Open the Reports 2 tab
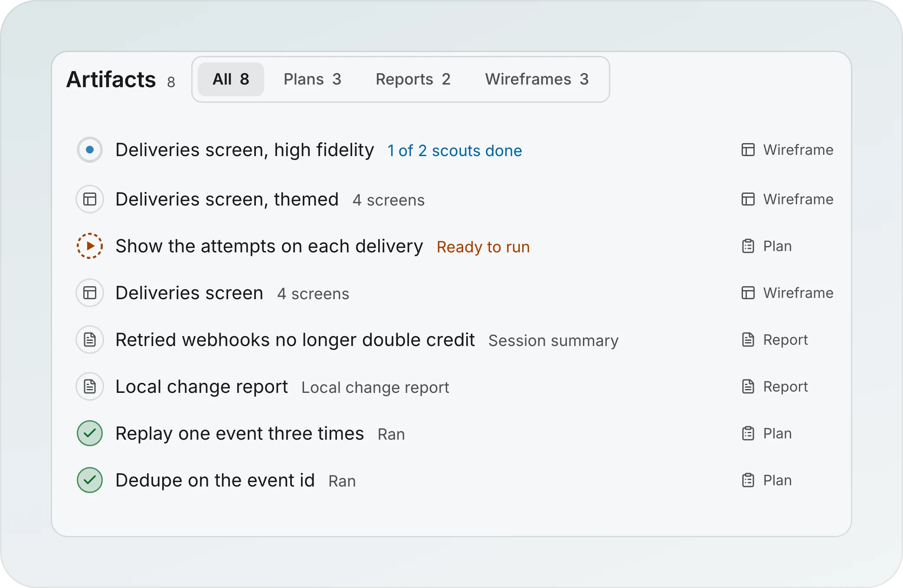Screen dimensions: 903x588 point(413,79)
